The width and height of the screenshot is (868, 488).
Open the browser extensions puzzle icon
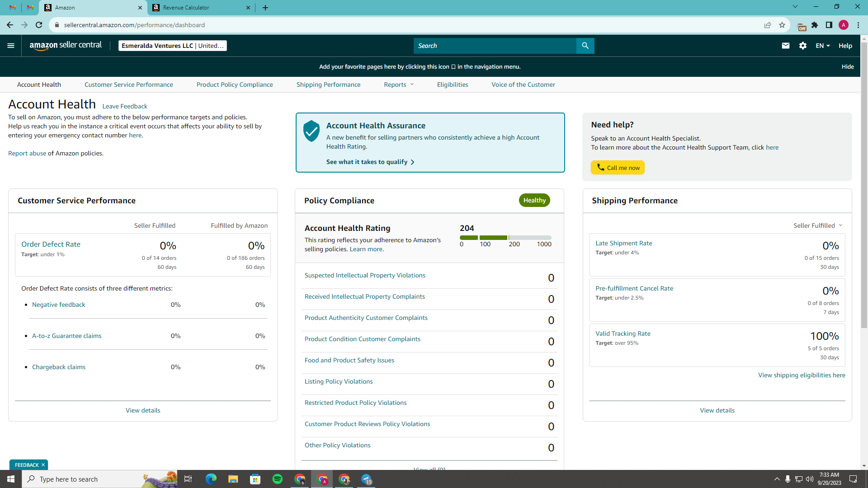coord(815,25)
